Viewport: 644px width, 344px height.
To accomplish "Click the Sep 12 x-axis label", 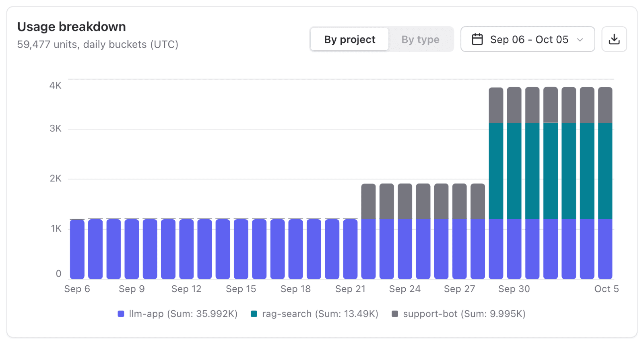I will tap(186, 289).
